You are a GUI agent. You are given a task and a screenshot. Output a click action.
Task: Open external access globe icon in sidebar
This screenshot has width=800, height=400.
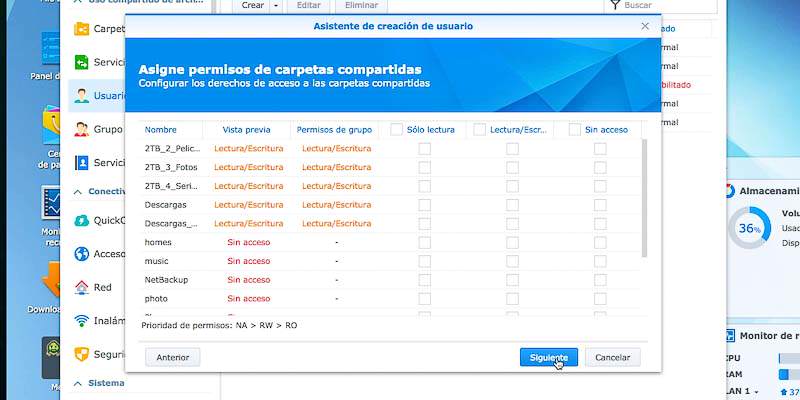click(81, 254)
